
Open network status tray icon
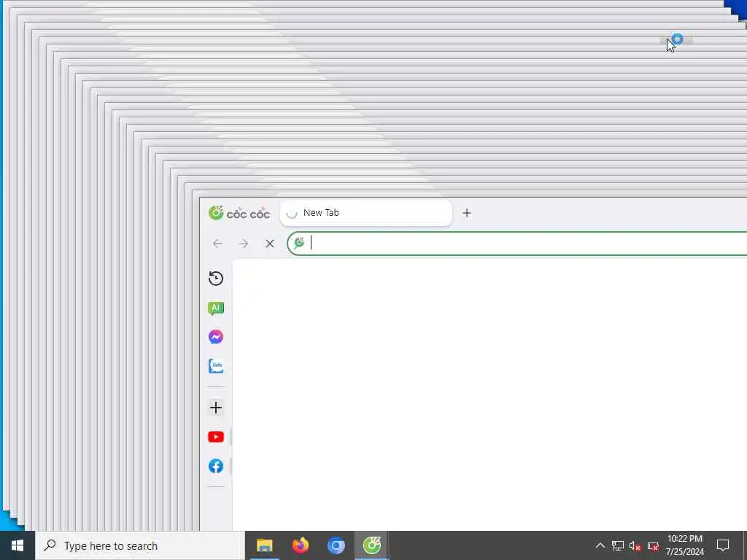coord(618,545)
